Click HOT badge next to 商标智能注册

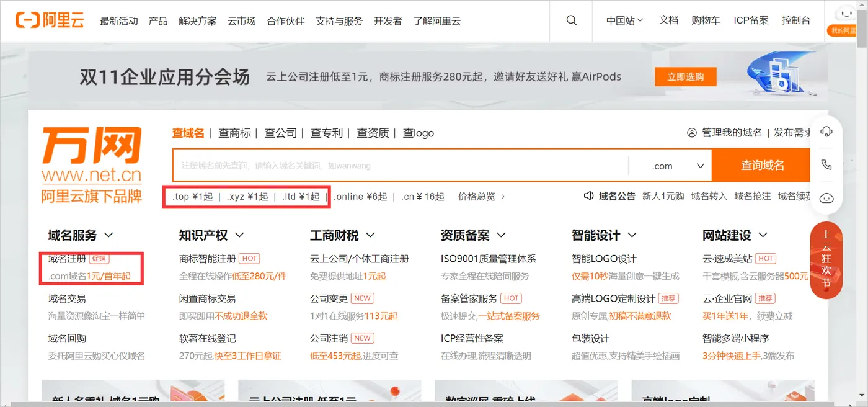(249, 259)
